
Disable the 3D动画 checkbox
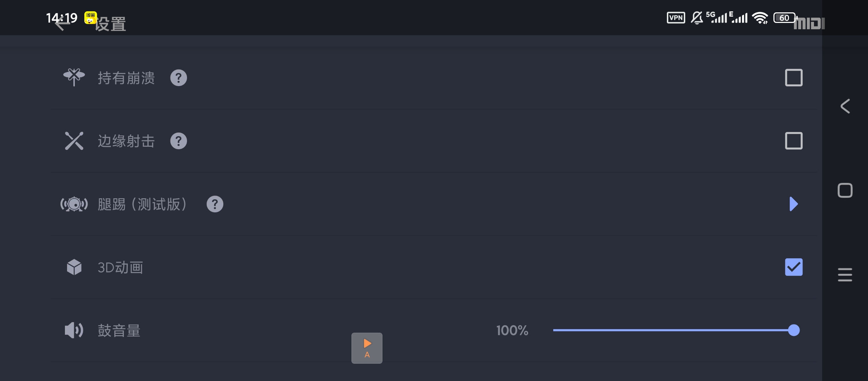[794, 267]
